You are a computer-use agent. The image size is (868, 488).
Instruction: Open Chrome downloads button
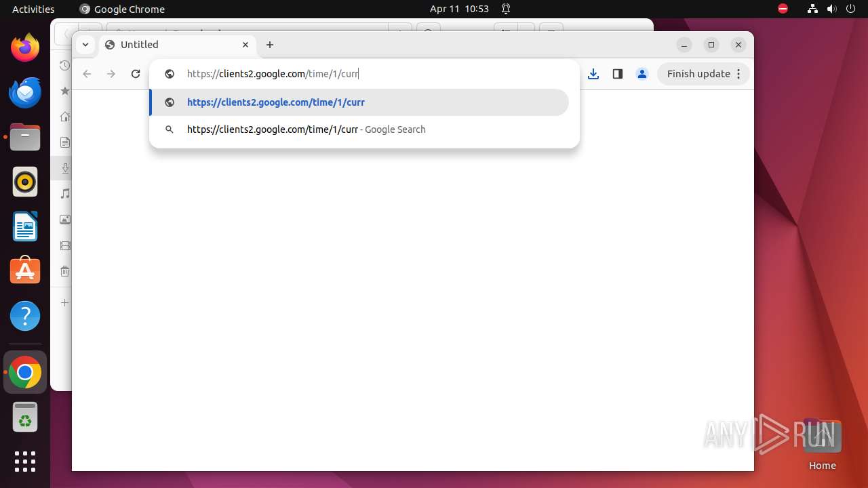click(x=593, y=74)
